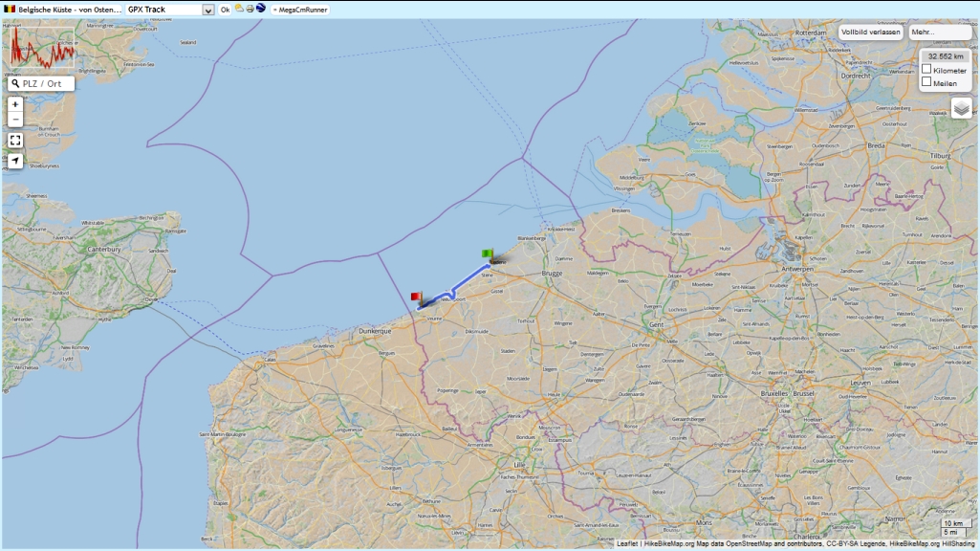
Task: Click the red finish flag marker
Action: tap(416, 298)
